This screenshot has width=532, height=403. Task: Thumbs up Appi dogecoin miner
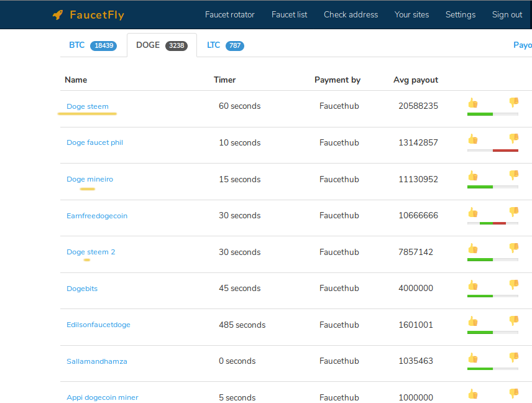click(x=473, y=394)
